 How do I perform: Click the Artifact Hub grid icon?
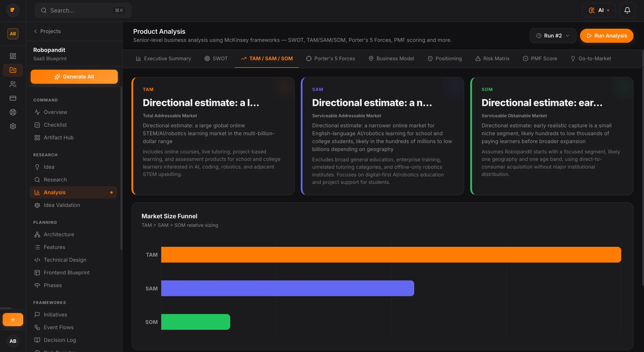(37, 138)
